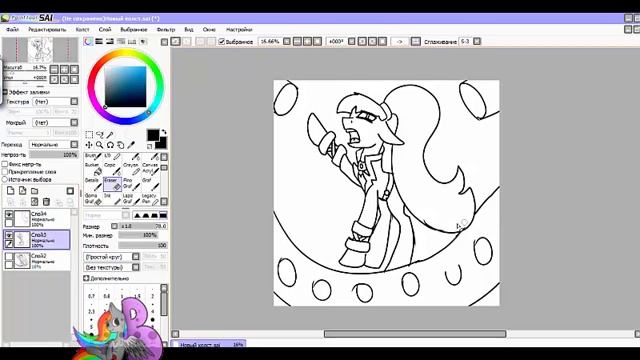Select the Rotate view tool
This screenshot has width=640, height=360.
[x=110, y=145]
